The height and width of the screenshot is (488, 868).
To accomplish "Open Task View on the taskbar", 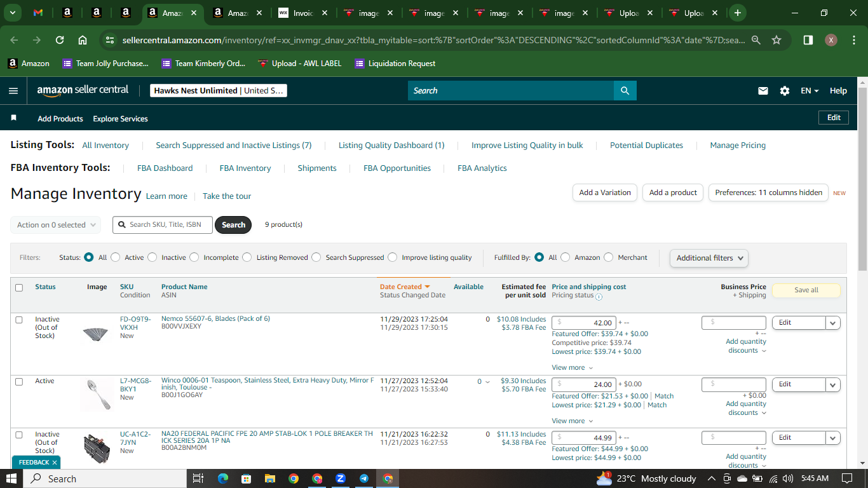I will [198, 478].
